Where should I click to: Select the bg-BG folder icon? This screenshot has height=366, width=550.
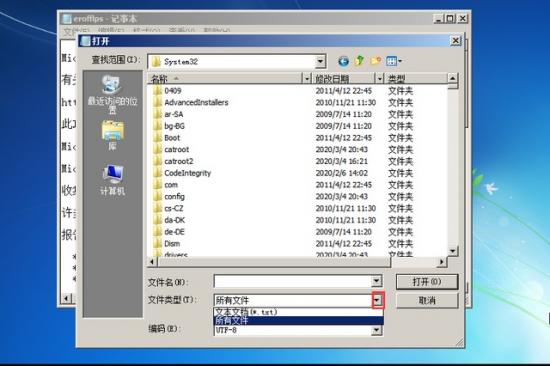click(157, 126)
